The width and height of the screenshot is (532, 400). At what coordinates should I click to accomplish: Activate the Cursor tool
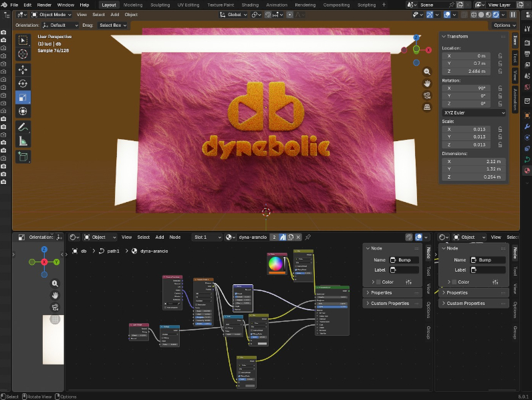point(23,54)
